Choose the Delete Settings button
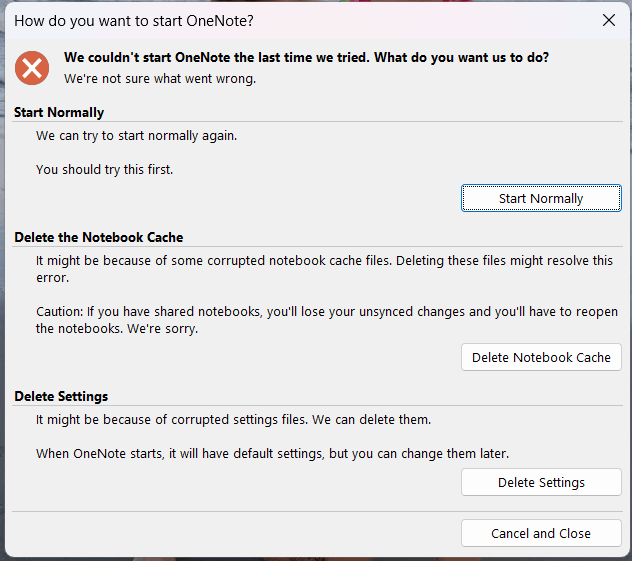The image size is (632, 561). (541, 482)
